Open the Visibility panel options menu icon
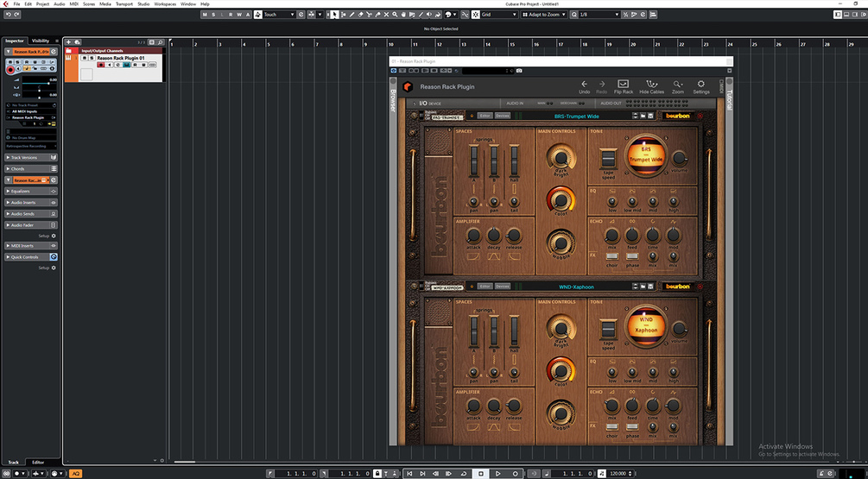The height and width of the screenshot is (479, 868). pyautogui.click(x=56, y=41)
